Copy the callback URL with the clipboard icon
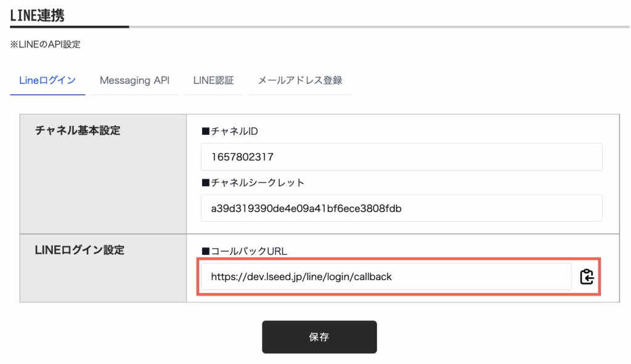Screen dimensions: 631x364 587,277
